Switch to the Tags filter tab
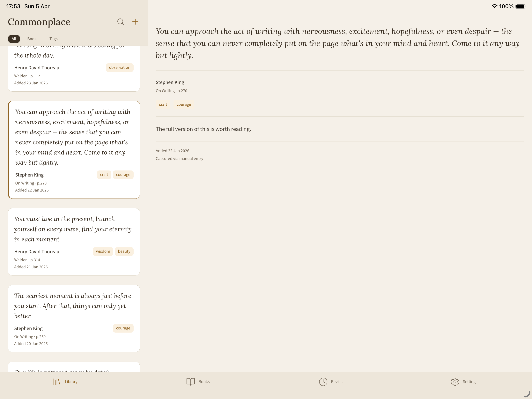 click(53, 39)
